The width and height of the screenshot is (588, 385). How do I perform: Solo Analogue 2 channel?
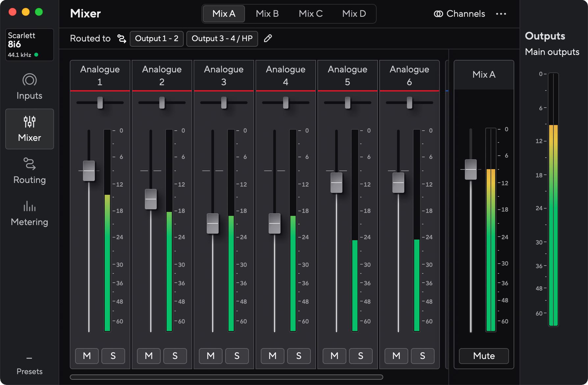click(175, 356)
